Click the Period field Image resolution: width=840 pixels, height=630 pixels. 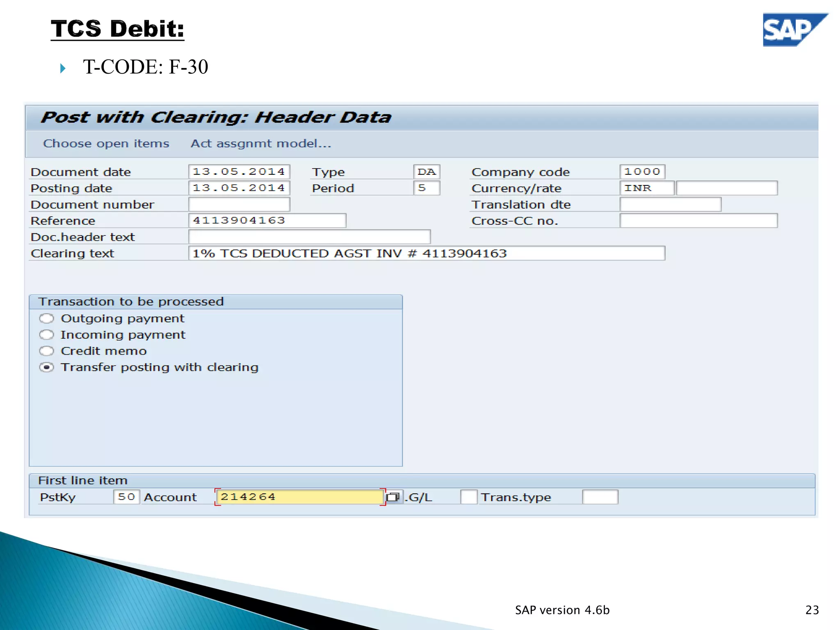point(427,188)
